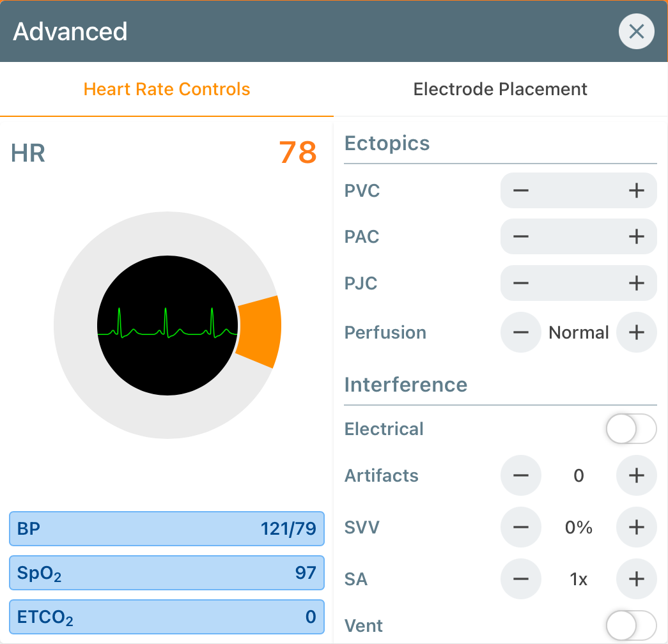Lower the Perfusion setting from Normal

521,332
